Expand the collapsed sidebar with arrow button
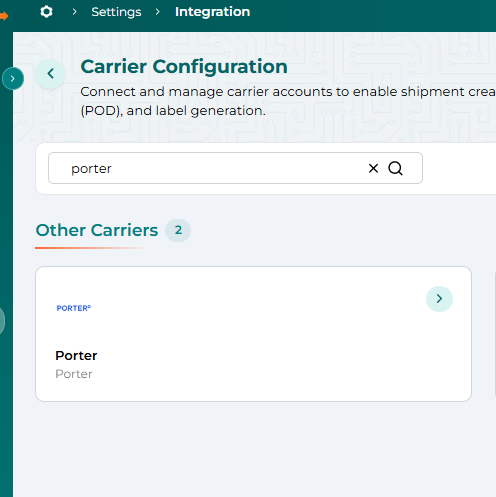The width and height of the screenshot is (496, 497). click(x=13, y=79)
